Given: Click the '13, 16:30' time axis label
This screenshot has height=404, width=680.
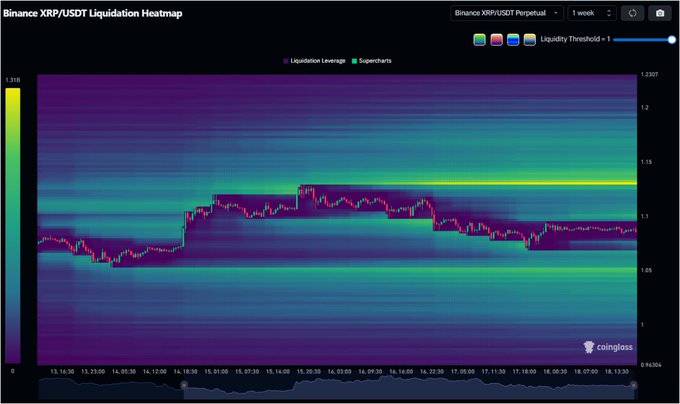Looking at the screenshot, I should [x=62, y=372].
